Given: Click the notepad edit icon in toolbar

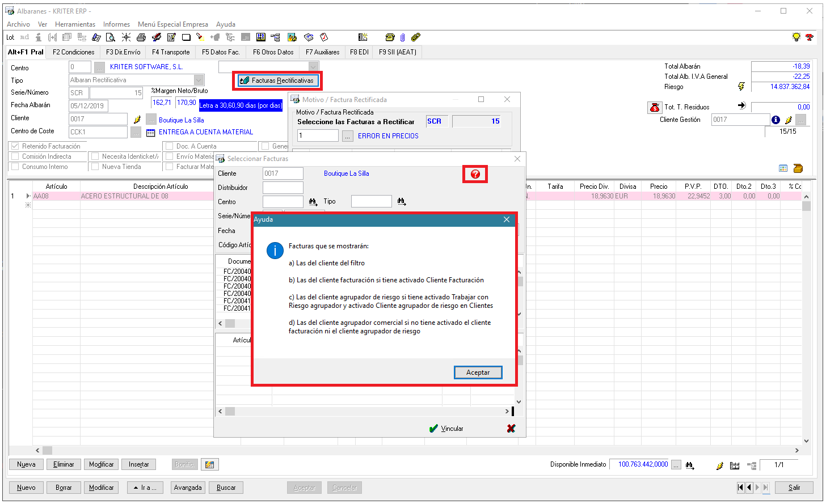Looking at the screenshot, I should [171, 37].
